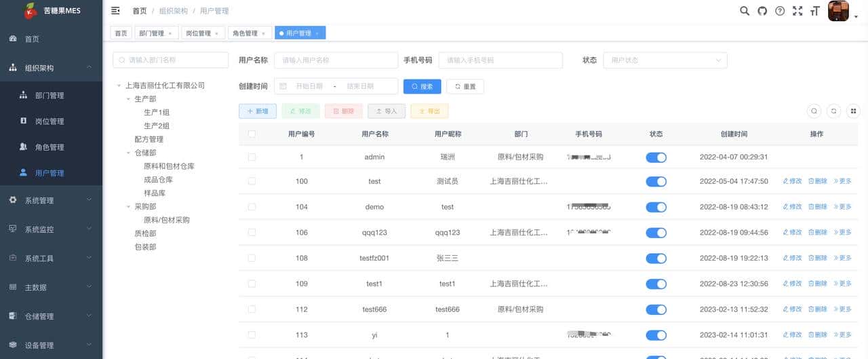Click the 主数据 grid icon
Screen dimensions: 868x359
pyautogui.click(x=13, y=287)
